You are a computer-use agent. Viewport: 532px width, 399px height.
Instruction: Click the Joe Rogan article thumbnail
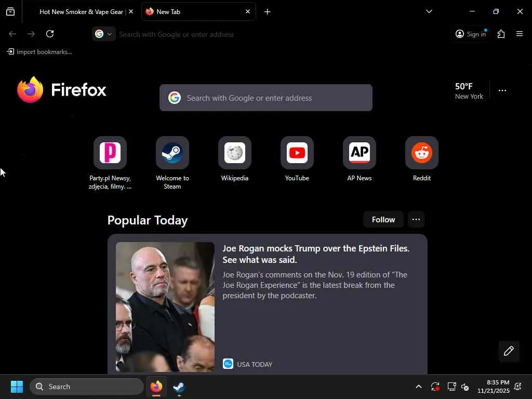165,307
